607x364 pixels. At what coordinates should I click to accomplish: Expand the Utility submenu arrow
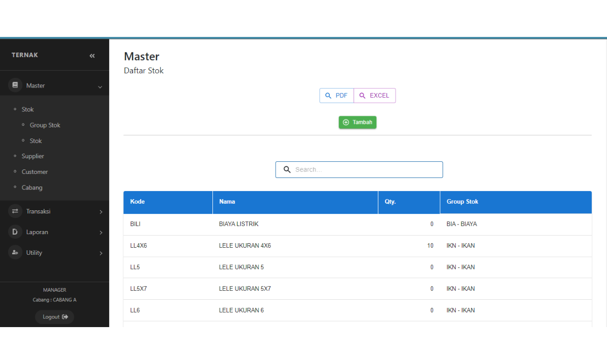(x=101, y=253)
